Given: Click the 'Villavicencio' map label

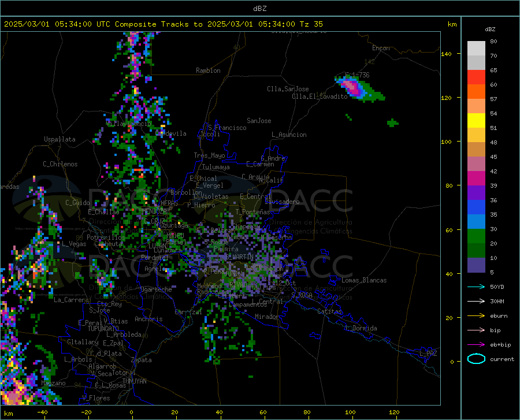Looking at the screenshot, I should 128,124.
